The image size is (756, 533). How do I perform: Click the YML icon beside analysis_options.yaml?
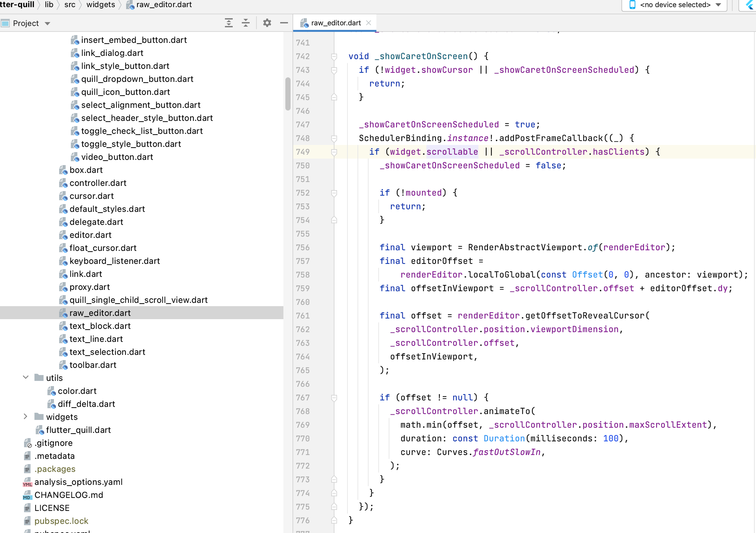[27, 482]
